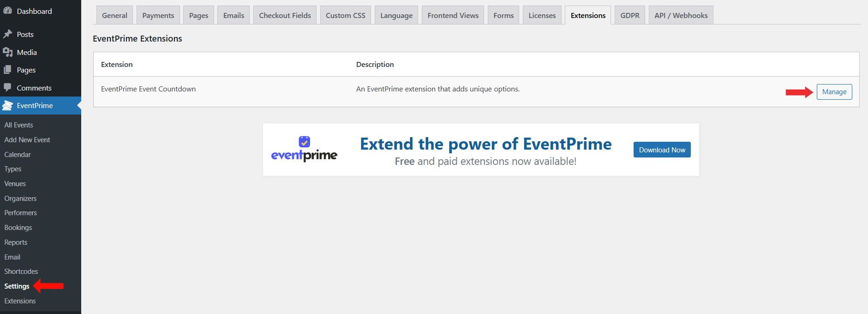868x314 pixels.
Task: Manage the EventPrime Event Countdown extension
Action: tap(834, 92)
